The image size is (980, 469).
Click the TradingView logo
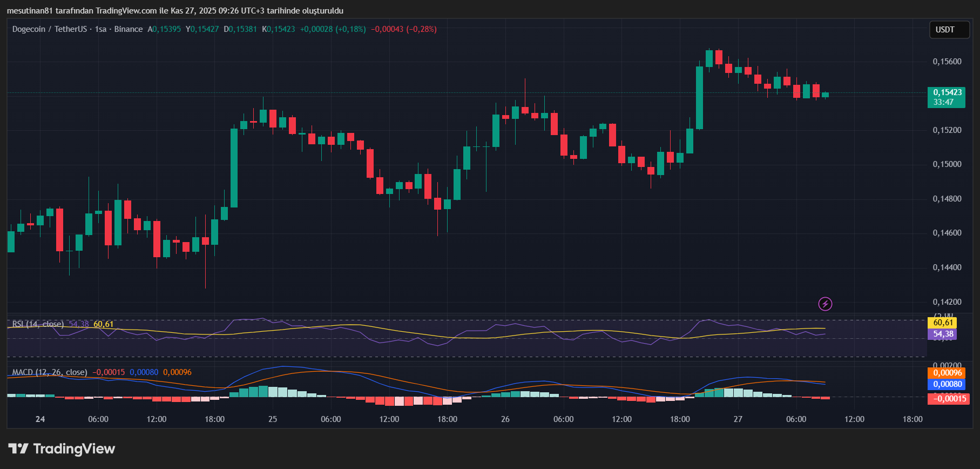pyautogui.click(x=62, y=449)
